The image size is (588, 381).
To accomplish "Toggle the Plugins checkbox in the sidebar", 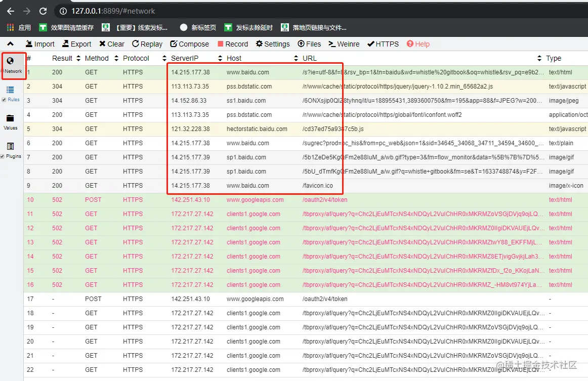I will pyautogui.click(x=3, y=156).
